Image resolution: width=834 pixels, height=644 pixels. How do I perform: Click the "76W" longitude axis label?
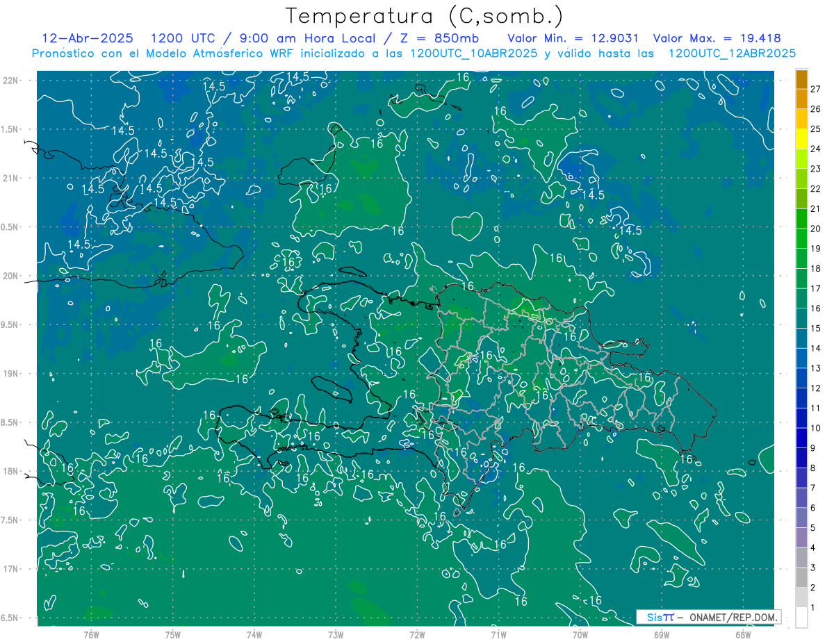point(91,634)
